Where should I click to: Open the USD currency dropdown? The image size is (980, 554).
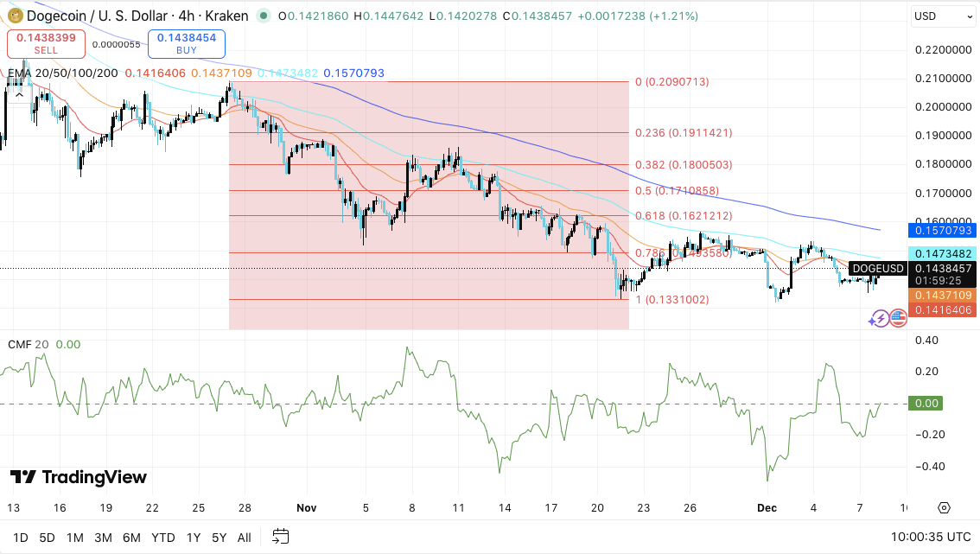point(944,16)
